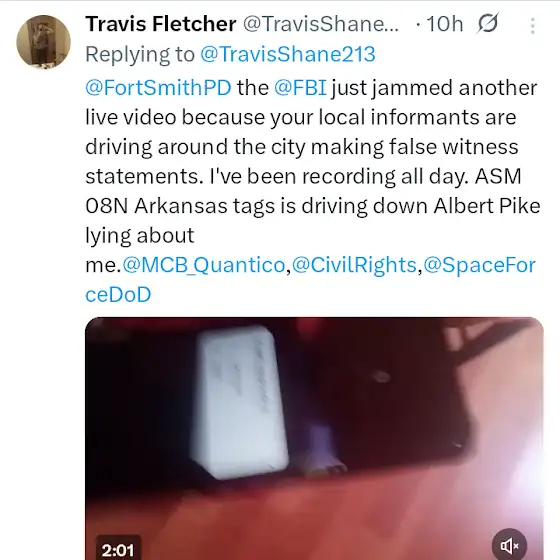Click the Grok explain-post icon

pos(488,24)
